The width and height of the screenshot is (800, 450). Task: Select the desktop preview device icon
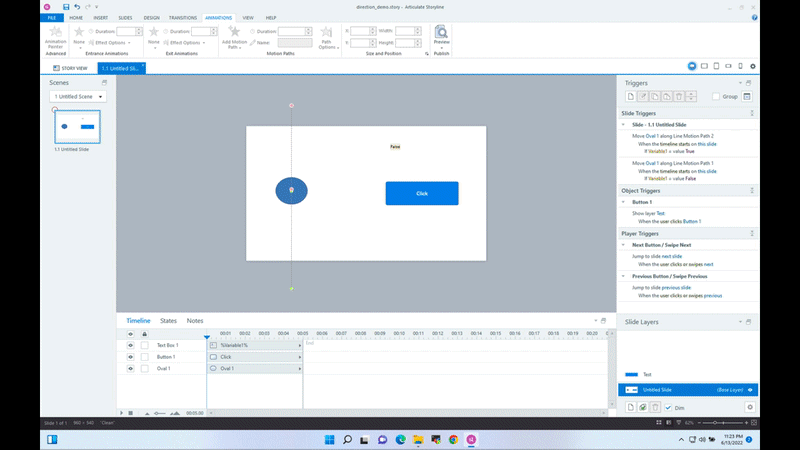click(691, 66)
